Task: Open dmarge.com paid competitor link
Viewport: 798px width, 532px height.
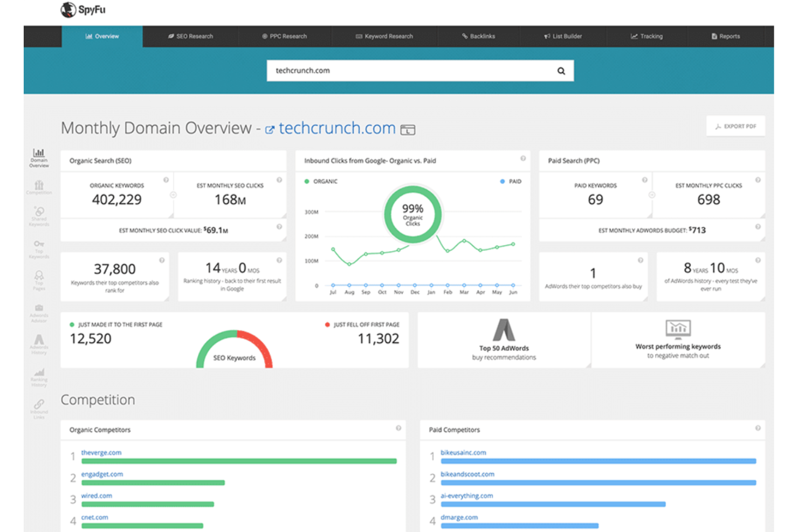Action: pyautogui.click(x=459, y=517)
